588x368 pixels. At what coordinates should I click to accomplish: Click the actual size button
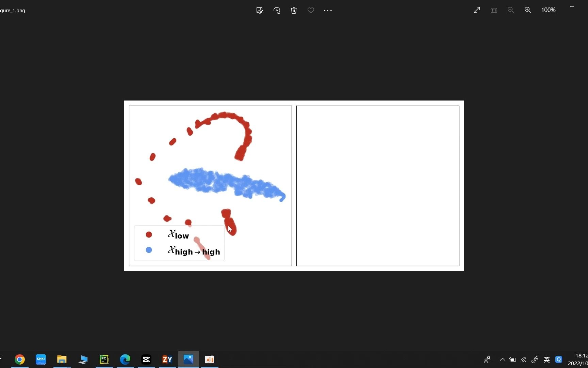coord(494,10)
